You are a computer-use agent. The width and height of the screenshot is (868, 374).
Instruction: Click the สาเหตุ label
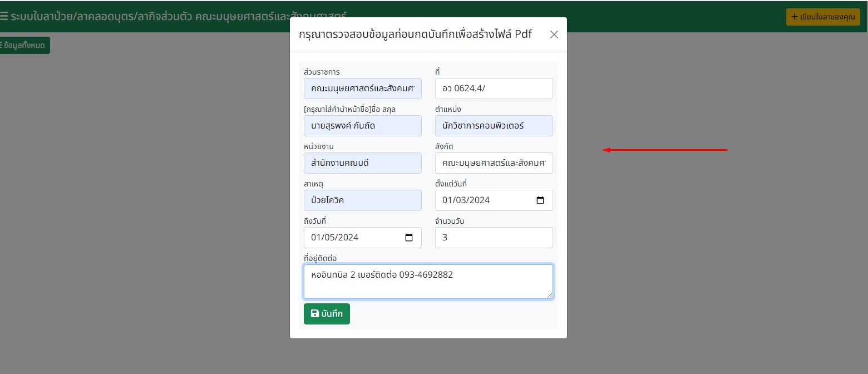pyautogui.click(x=314, y=184)
